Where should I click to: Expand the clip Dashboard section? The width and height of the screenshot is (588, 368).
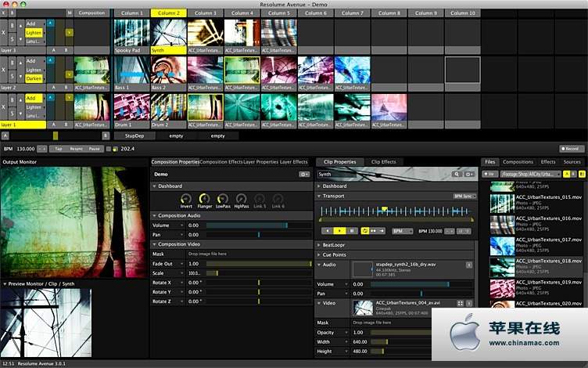[x=319, y=186]
